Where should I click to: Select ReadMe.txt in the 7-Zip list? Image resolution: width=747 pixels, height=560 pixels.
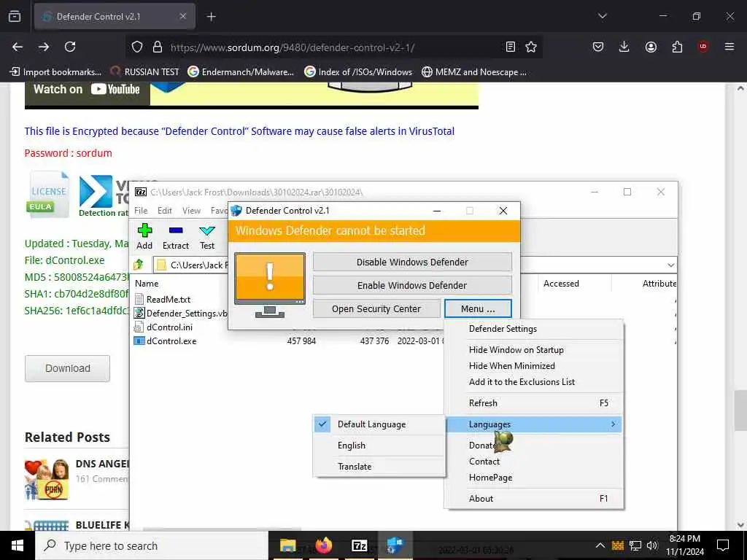pyautogui.click(x=169, y=300)
